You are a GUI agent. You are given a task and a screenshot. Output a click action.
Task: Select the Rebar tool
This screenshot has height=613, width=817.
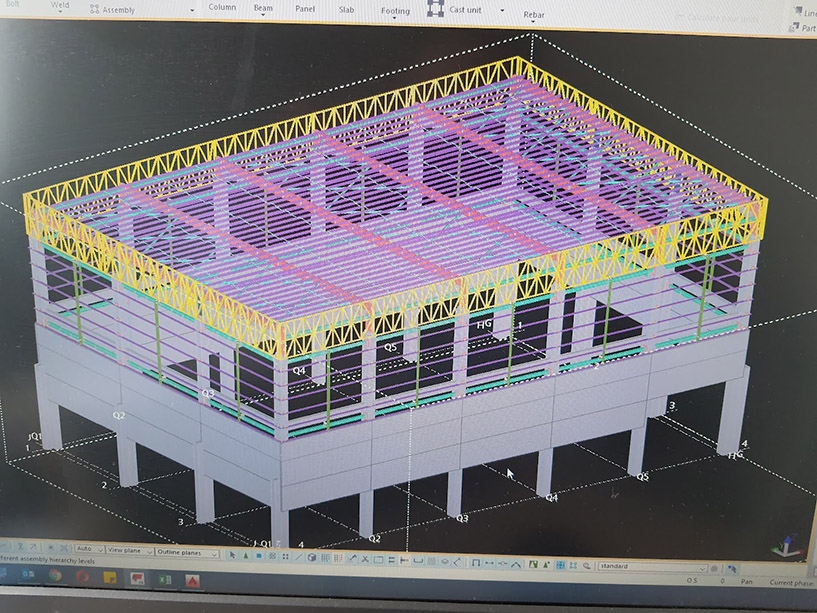click(534, 15)
